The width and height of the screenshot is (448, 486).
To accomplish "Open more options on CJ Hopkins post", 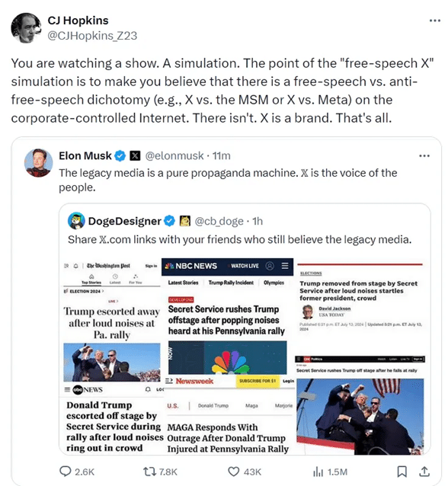I will (435, 21).
